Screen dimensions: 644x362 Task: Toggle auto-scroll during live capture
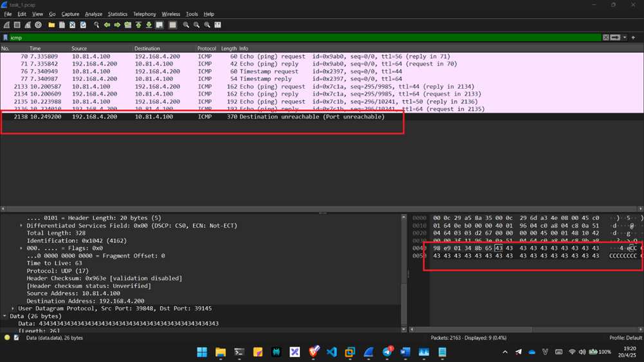pyautogui.click(x=160, y=25)
